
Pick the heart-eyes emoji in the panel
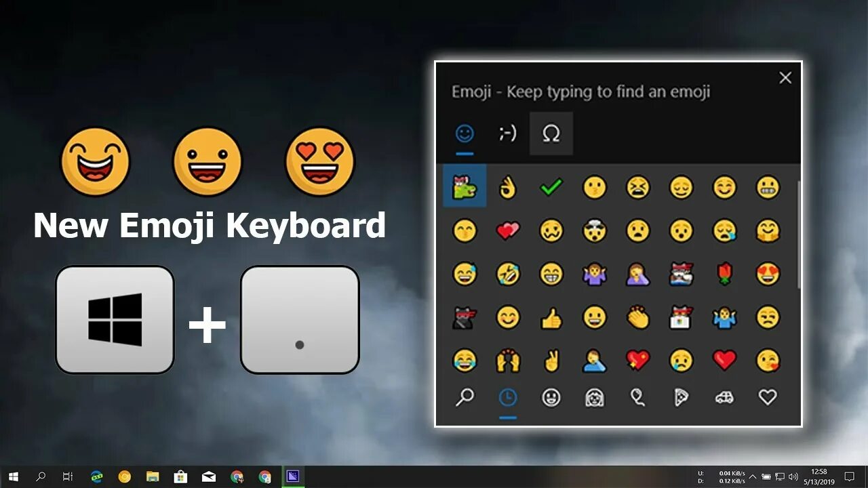(x=768, y=274)
